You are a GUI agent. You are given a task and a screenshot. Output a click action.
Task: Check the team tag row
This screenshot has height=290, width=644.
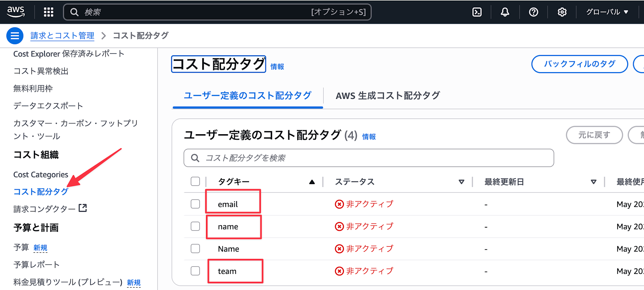click(x=195, y=271)
